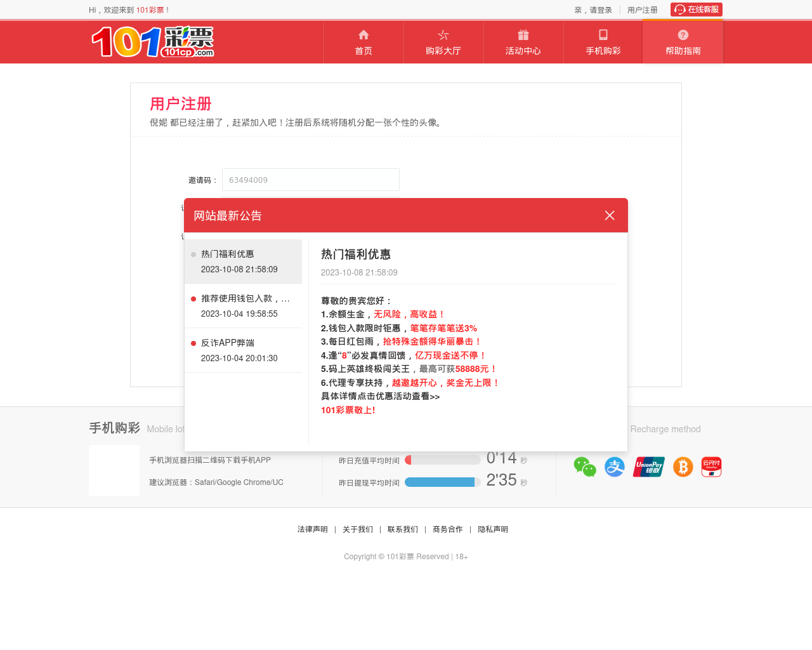This screenshot has width=812, height=650.
Task: Click the mobile app QR code image
Action: [x=114, y=470]
